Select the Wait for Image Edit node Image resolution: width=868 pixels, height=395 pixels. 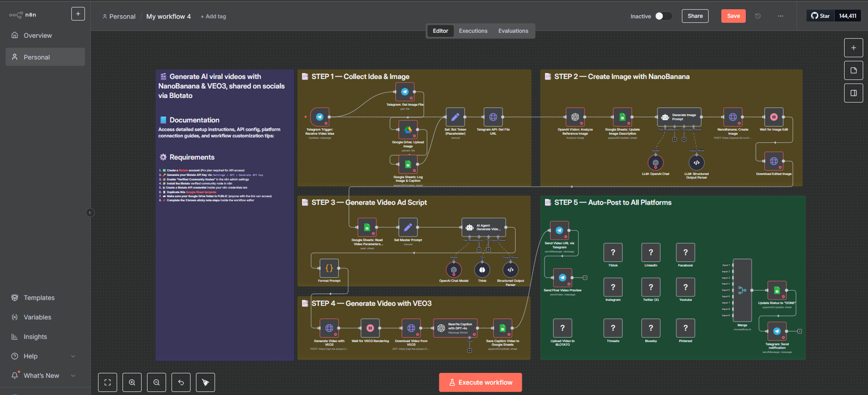[x=774, y=117]
